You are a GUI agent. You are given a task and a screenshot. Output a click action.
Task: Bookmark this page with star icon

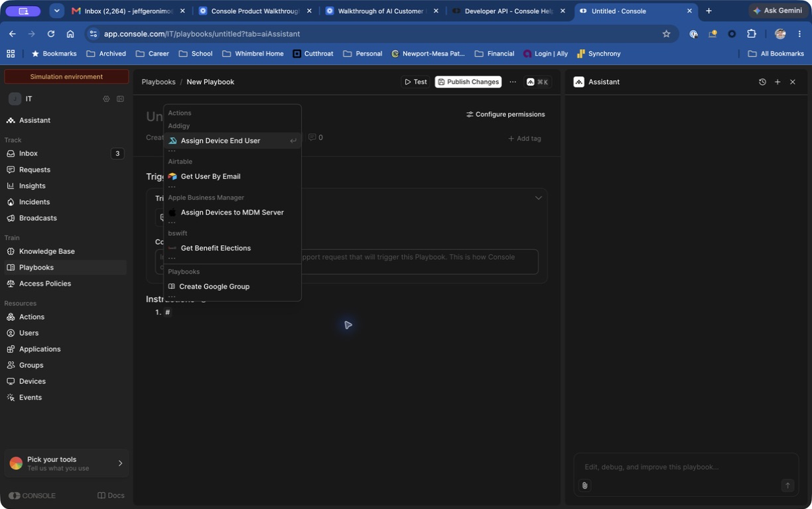pos(666,34)
